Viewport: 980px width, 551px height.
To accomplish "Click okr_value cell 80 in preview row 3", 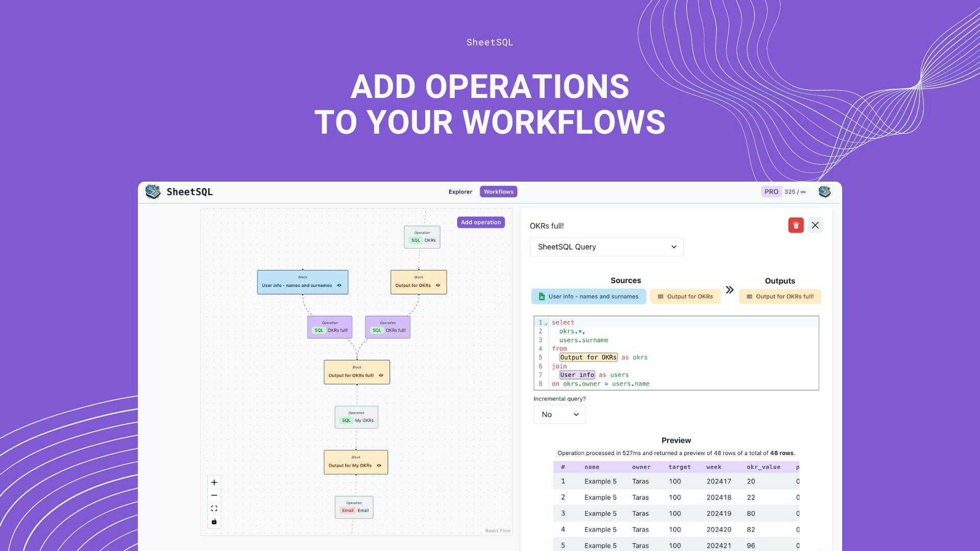I will tap(751, 513).
